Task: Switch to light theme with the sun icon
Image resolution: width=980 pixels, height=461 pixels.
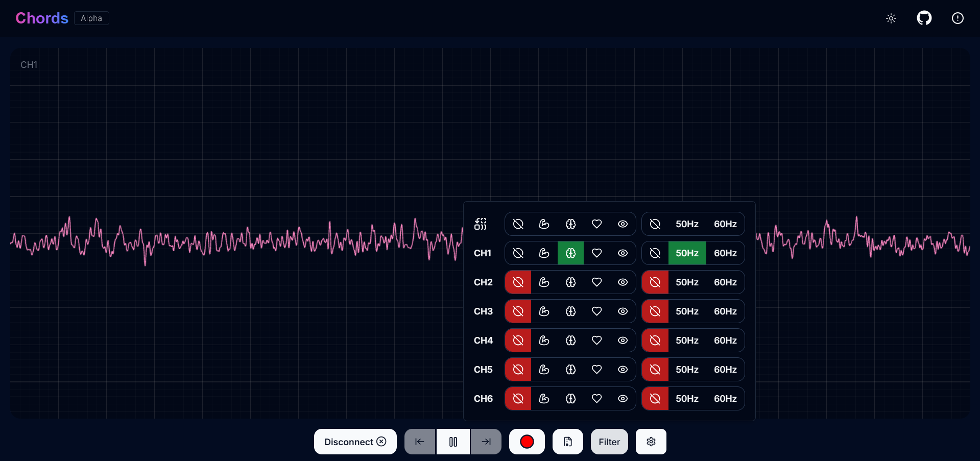Action: (891, 18)
